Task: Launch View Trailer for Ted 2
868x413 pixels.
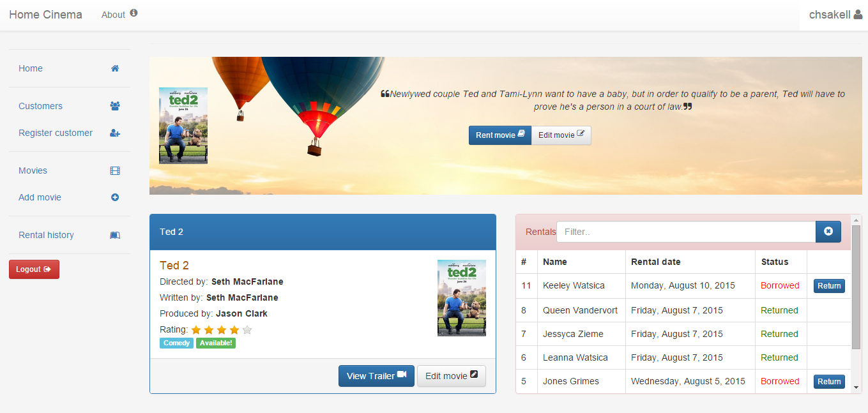Action: click(x=376, y=376)
